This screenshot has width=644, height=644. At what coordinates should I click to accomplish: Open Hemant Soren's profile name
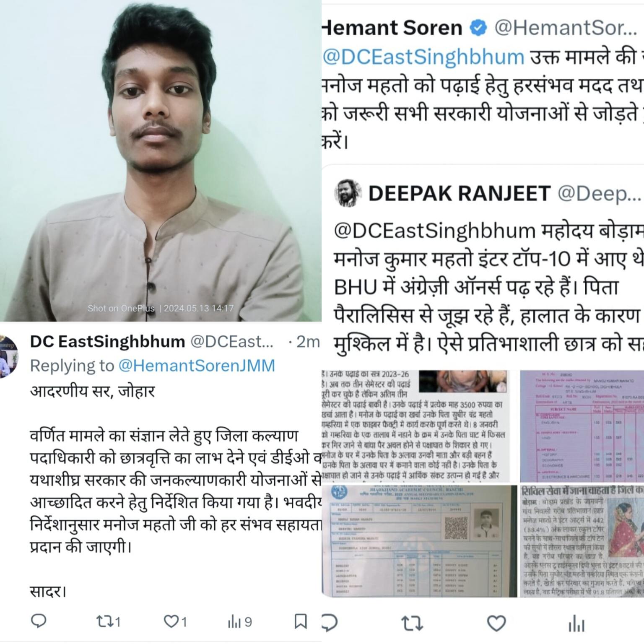pyautogui.click(x=392, y=28)
